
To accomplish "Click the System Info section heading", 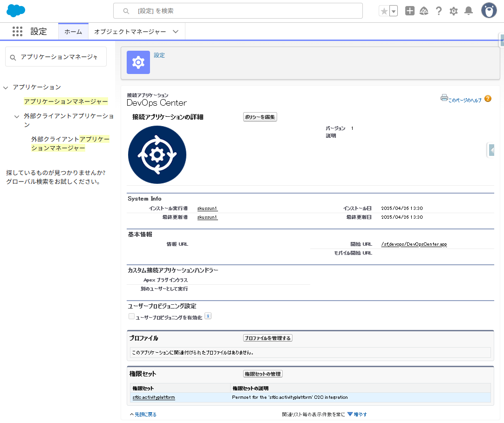I will click(x=145, y=199).
